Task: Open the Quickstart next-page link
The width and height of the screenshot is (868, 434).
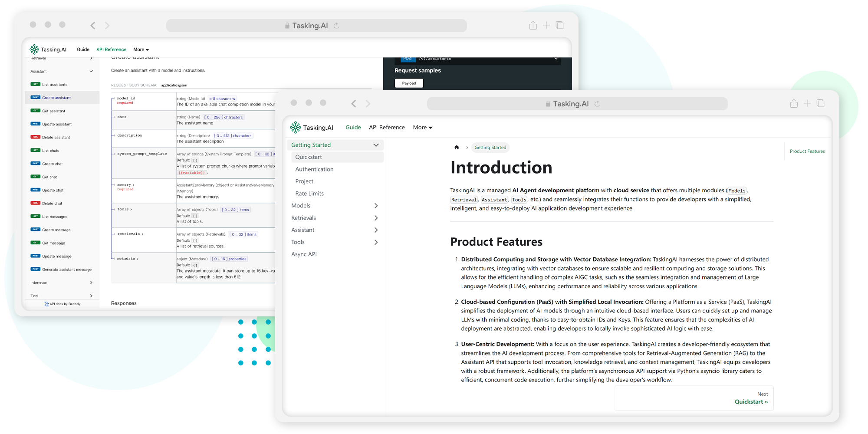Action: [x=751, y=401]
